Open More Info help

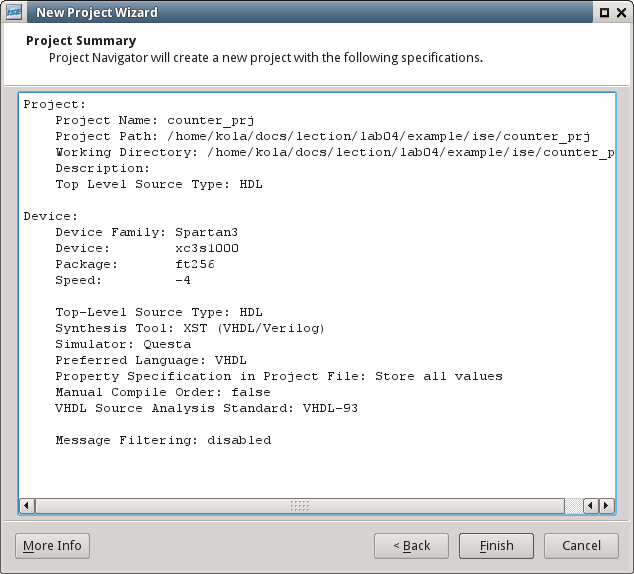pos(52,546)
